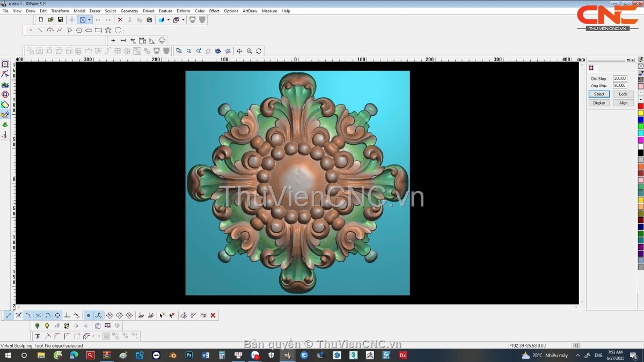Open the Effect menu
Screen dimensions: 644x362
pos(214,11)
